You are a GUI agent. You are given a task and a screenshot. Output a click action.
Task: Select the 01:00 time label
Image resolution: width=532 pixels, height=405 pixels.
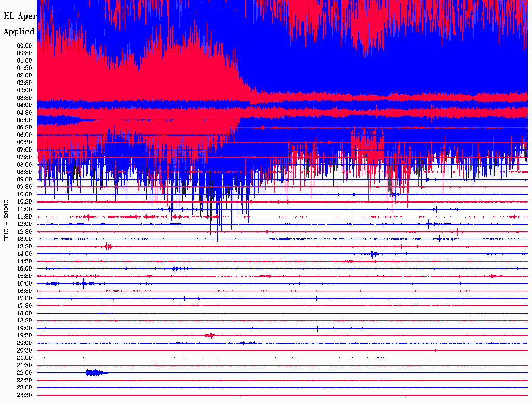pos(24,61)
